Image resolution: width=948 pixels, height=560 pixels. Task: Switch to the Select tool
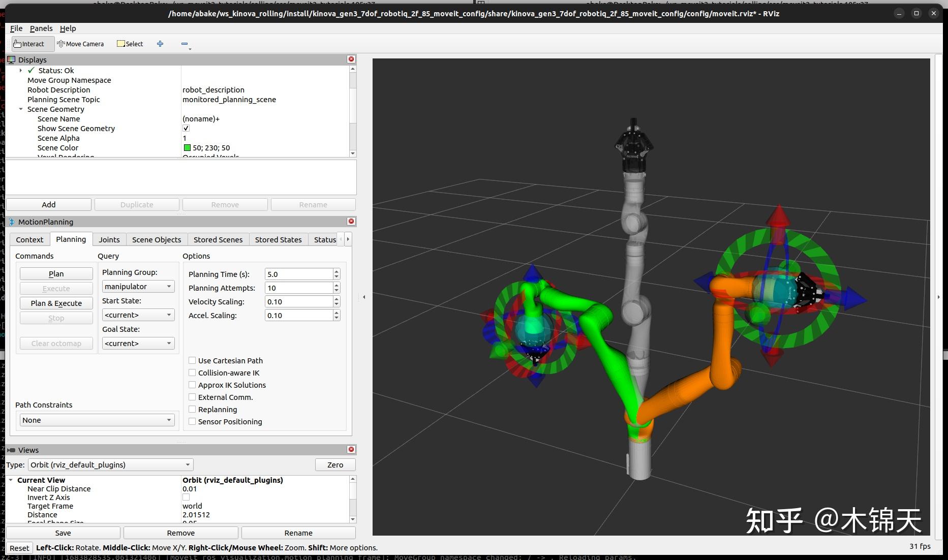(x=129, y=44)
